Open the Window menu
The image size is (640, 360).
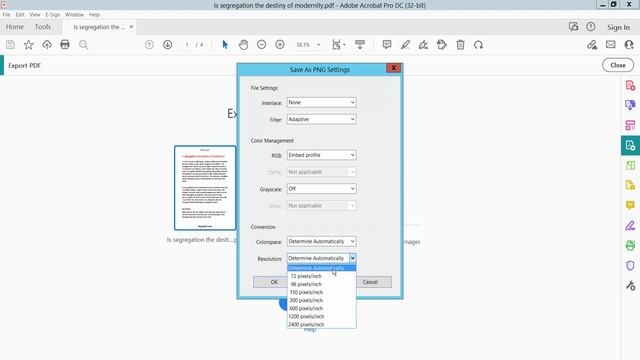[x=74, y=15]
